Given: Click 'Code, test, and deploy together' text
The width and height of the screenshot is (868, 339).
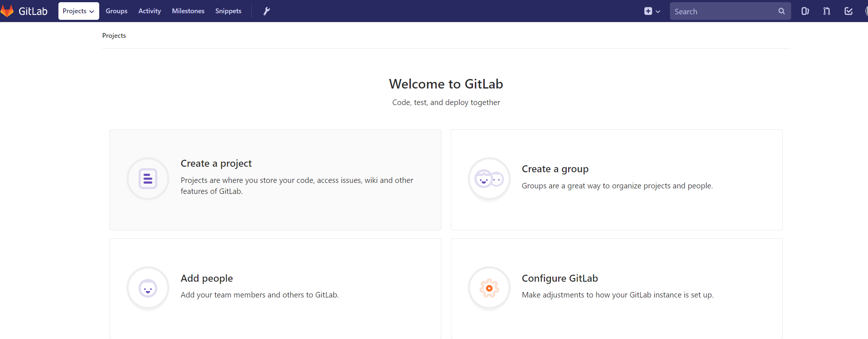Looking at the screenshot, I should coord(446,102).
